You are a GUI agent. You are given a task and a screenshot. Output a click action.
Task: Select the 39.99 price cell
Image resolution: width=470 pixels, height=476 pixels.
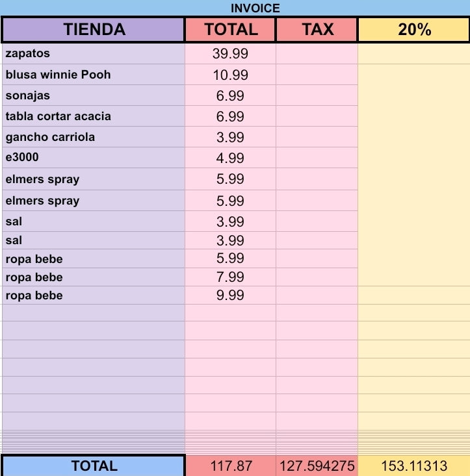pos(230,54)
